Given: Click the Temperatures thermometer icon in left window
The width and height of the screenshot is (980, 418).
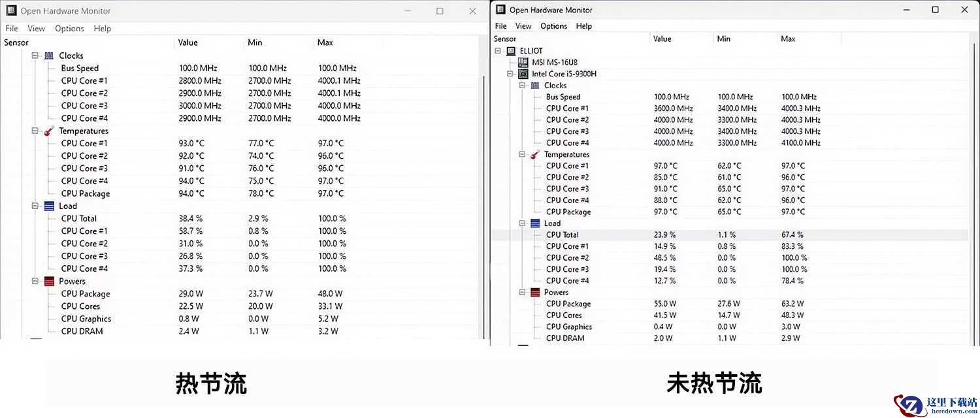Looking at the screenshot, I should click(x=49, y=131).
